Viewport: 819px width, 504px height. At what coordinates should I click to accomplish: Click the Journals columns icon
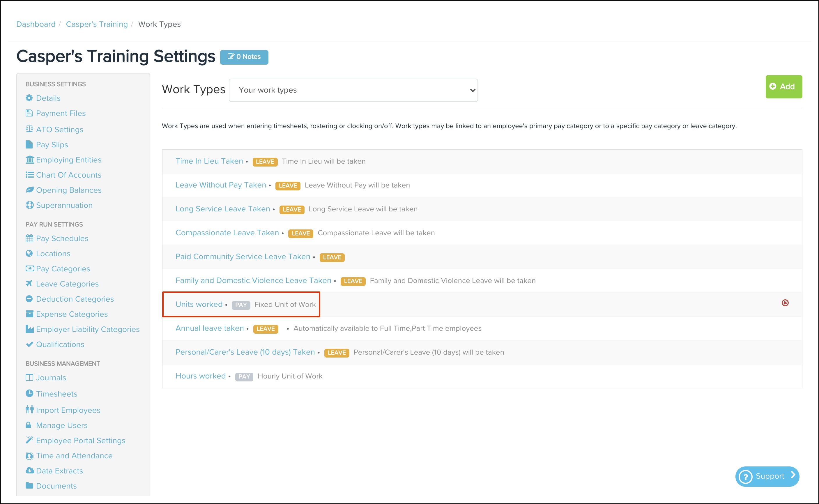(29, 377)
